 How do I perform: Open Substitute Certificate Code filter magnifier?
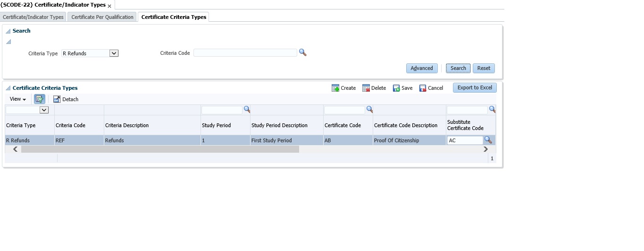click(x=492, y=109)
